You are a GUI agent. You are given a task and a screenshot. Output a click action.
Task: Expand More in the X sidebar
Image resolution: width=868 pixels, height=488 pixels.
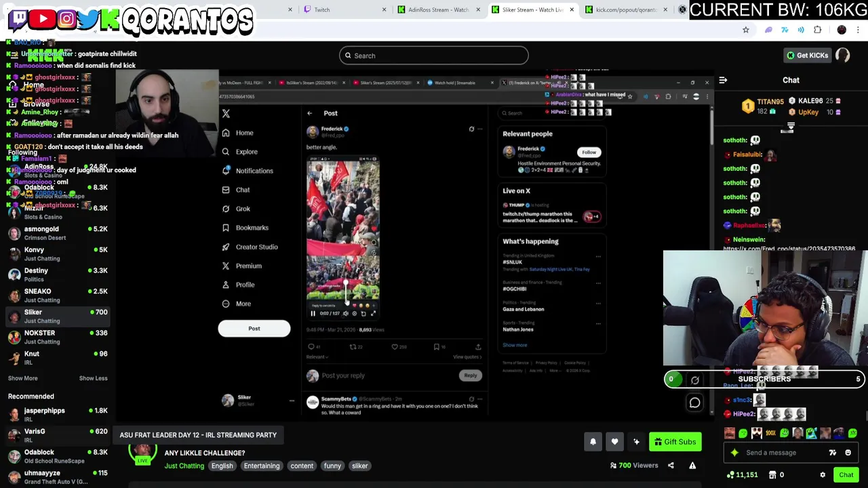click(x=236, y=304)
